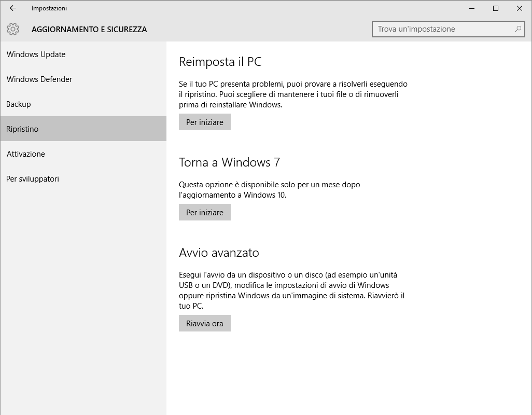Open the Attivazione section
Image resolution: width=532 pixels, height=415 pixels.
[x=83, y=154]
